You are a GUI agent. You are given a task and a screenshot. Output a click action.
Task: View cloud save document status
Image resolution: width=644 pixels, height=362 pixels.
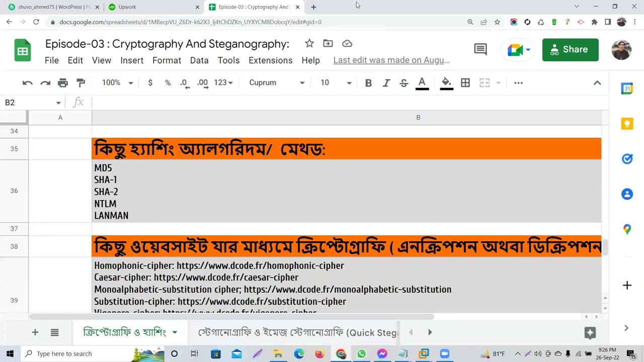[347, 44]
